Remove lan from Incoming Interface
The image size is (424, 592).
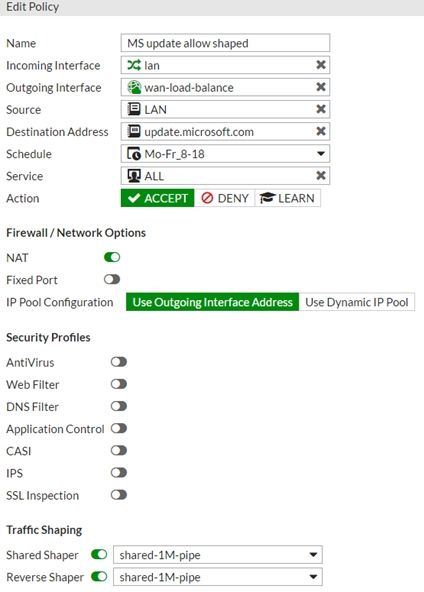click(x=321, y=65)
